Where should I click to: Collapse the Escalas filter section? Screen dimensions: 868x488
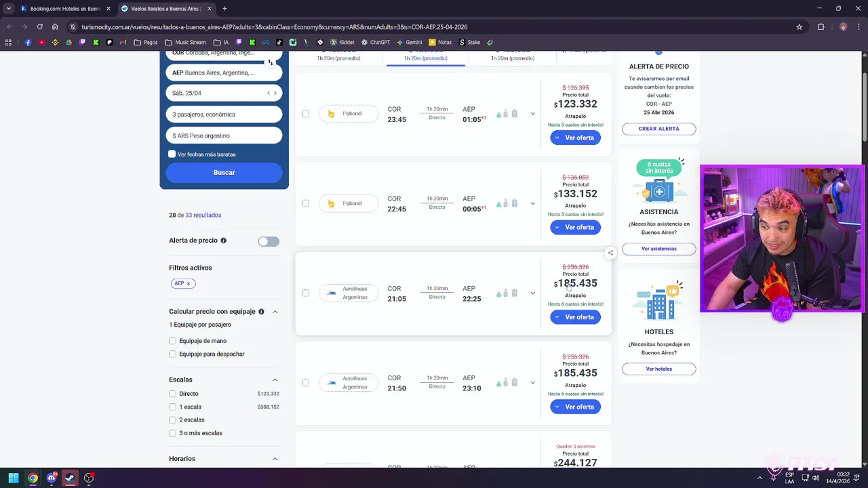[275, 380]
